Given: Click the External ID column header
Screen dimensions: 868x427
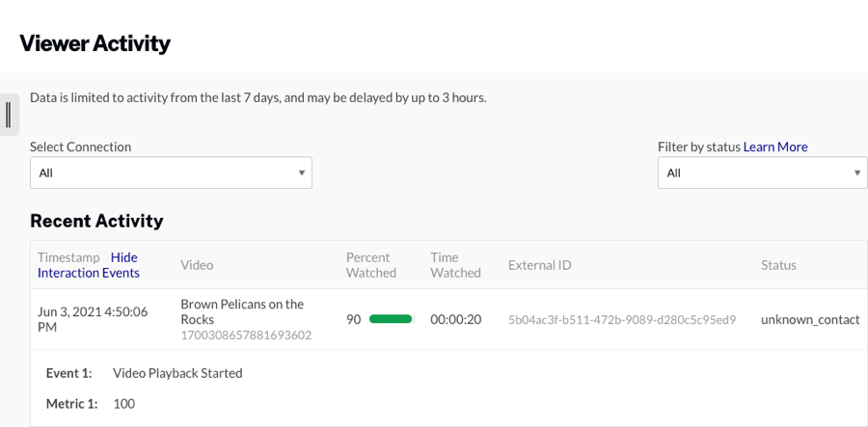Looking at the screenshot, I should pos(540,265).
